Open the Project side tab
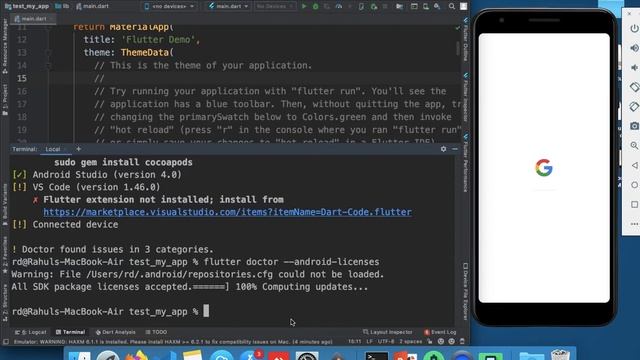640x360 pixels. [x=5, y=100]
